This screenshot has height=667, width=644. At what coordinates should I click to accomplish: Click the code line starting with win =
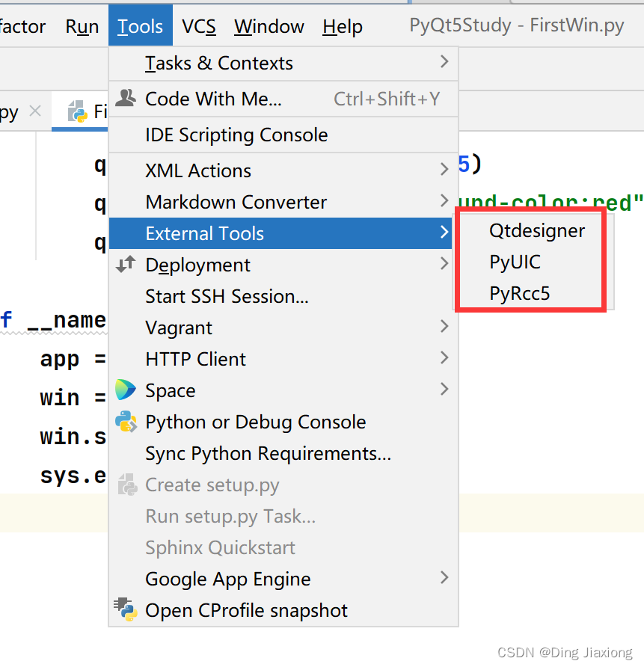[73, 398]
